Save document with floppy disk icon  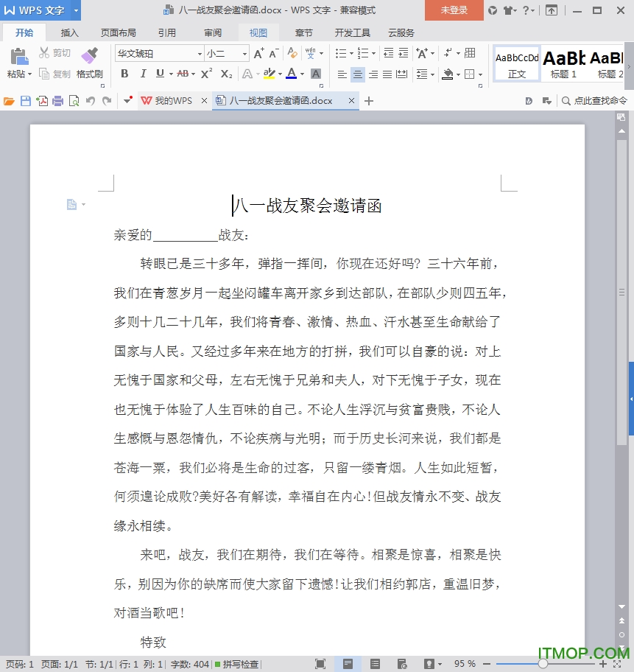click(26, 101)
